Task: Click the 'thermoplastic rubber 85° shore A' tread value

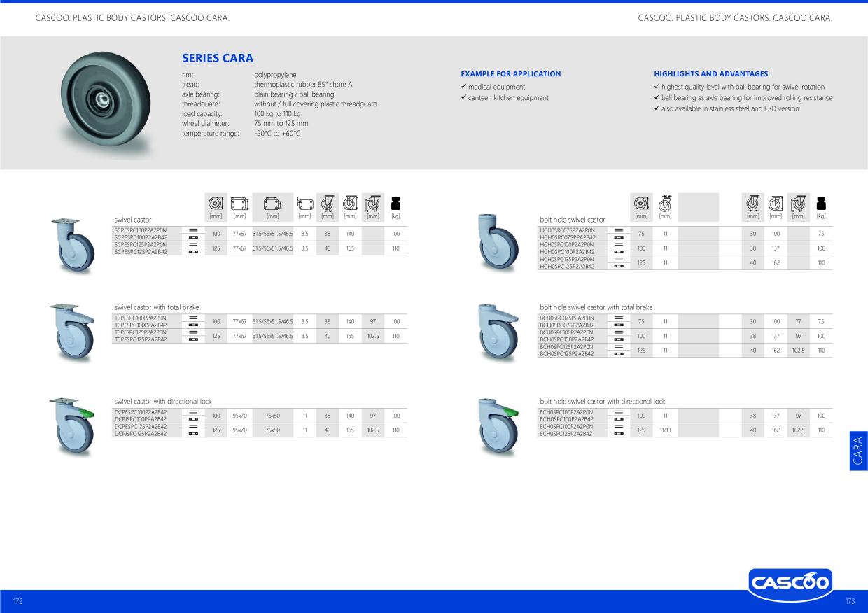Action: (303, 85)
